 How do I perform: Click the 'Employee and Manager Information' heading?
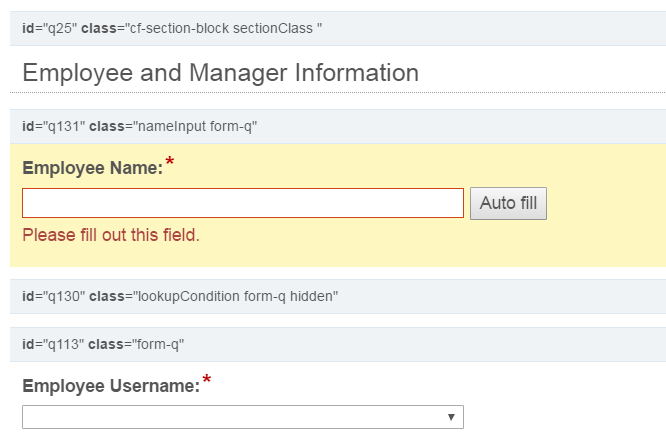coord(220,73)
